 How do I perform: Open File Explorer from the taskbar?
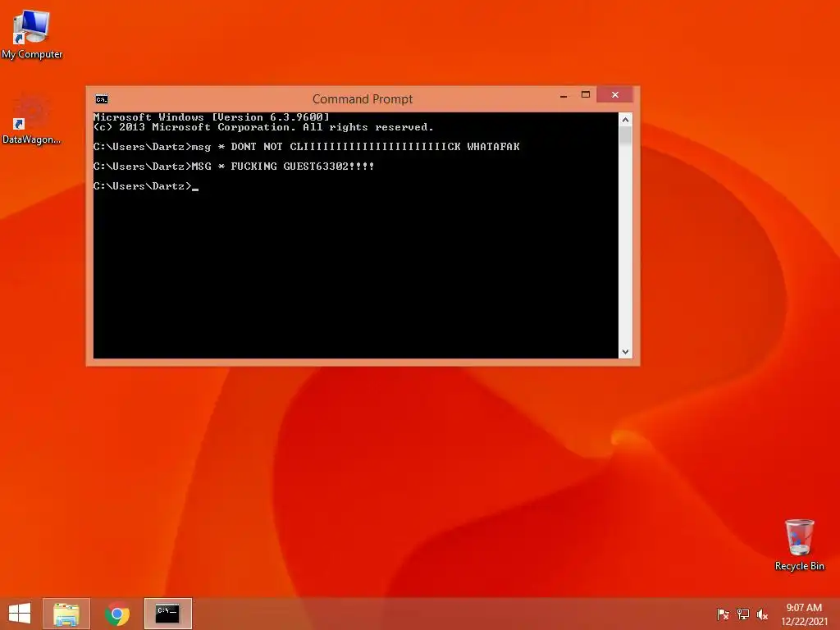66,614
